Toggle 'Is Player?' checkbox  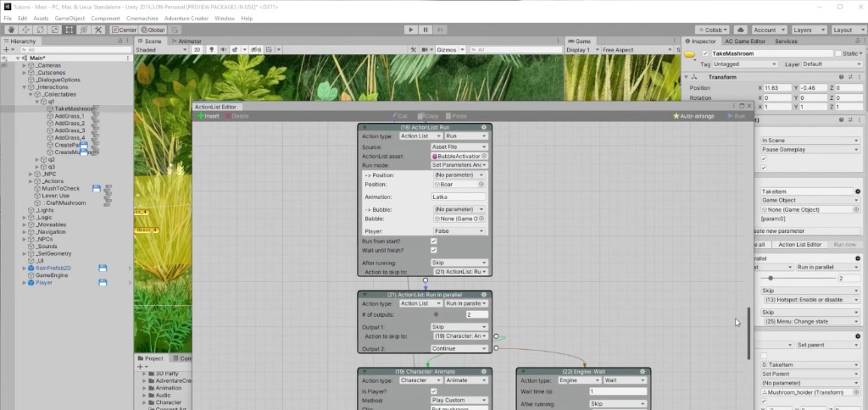click(x=433, y=391)
